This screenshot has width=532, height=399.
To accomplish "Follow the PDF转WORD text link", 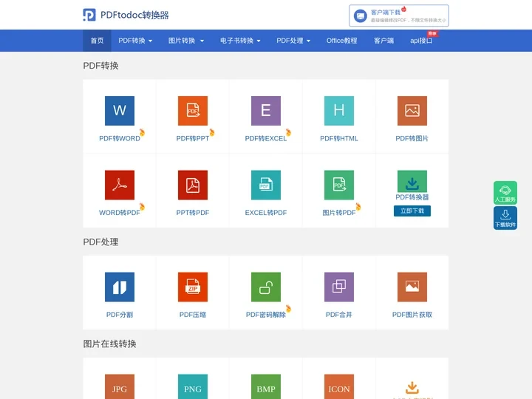I will coord(120,138).
